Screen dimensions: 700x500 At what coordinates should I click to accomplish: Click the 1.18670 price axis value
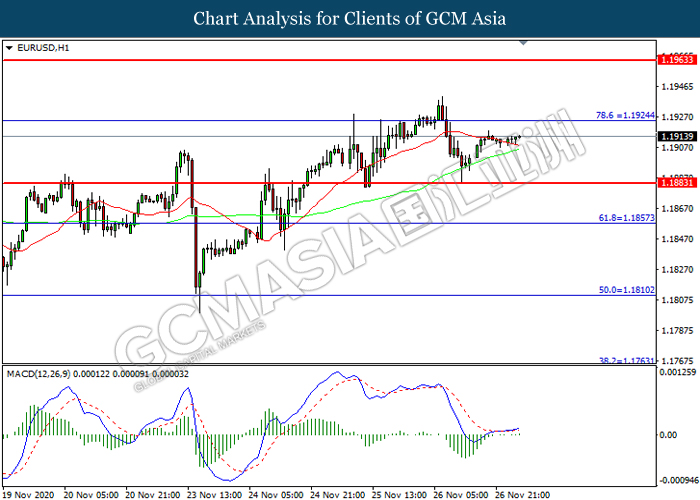click(675, 208)
